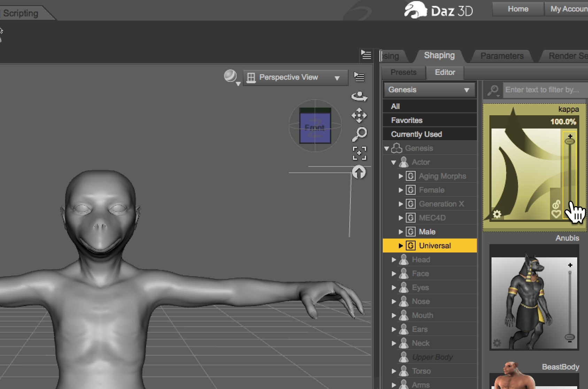Open the Perspective View dropdown
The width and height of the screenshot is (588, 389).
coord(295,77)
